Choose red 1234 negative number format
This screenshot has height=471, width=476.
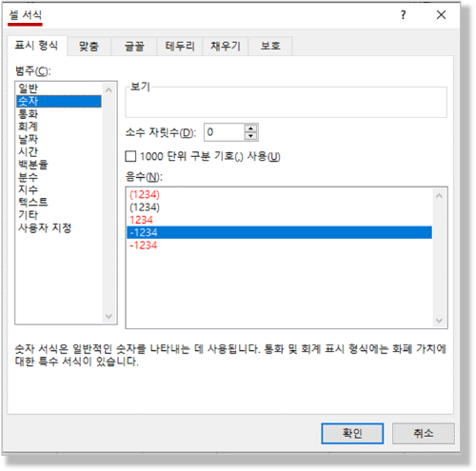click(x=279, y=220)
